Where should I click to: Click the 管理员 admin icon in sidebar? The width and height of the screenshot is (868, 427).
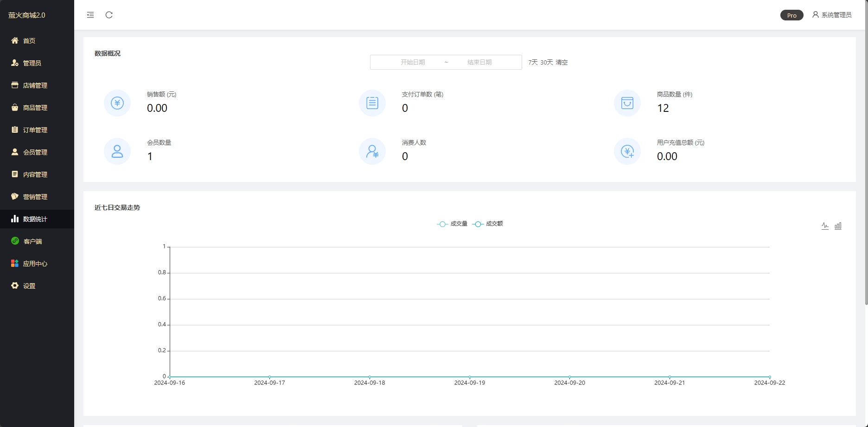pyautogui.click(x=15, y=63)
